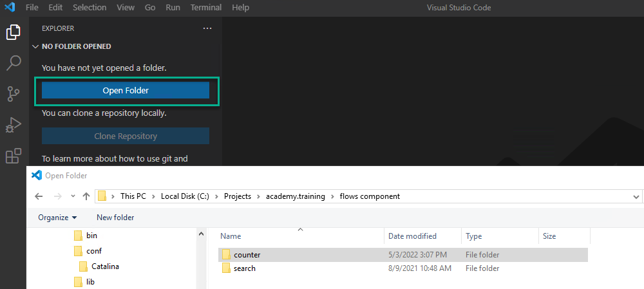
Task: Select the counter folder
Action: tap(247, 255)
